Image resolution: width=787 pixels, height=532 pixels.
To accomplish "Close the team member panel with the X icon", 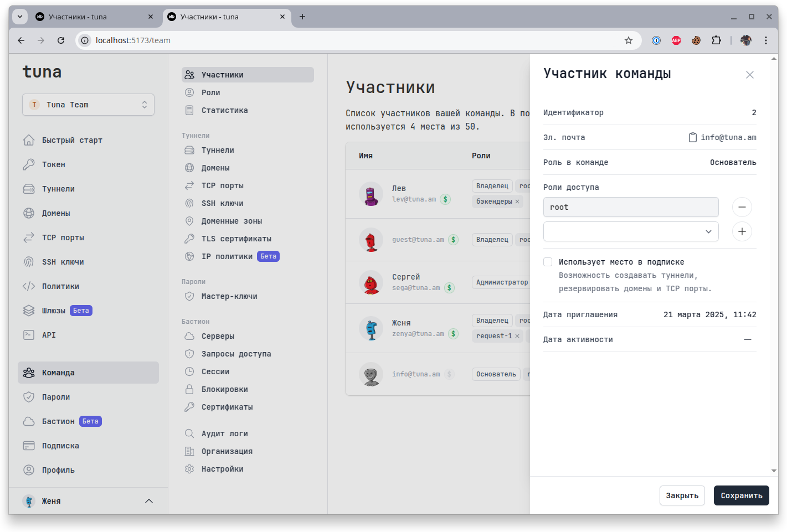I will 749,75.
